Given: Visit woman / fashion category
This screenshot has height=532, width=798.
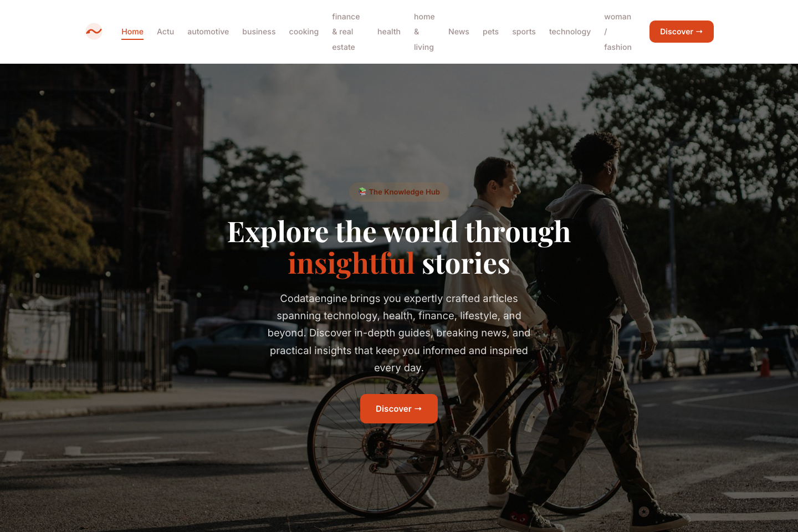Looking at the screenshot, I should pos(617,32).
